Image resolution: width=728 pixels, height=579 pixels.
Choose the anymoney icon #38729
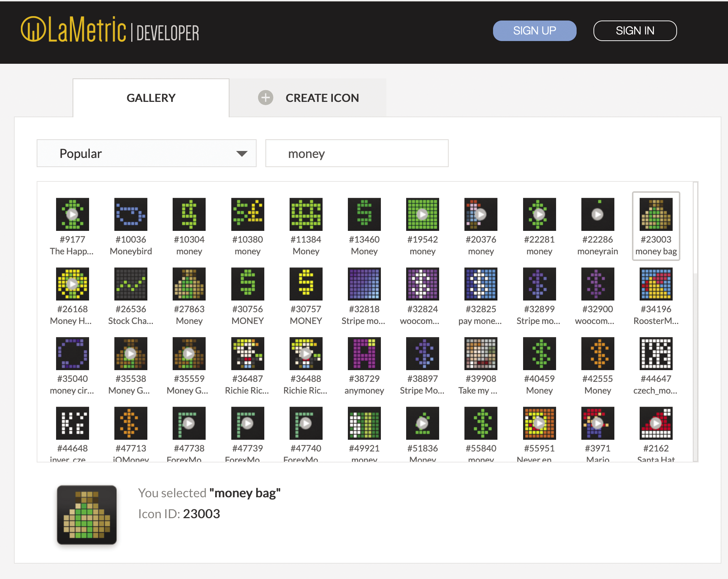[364, 354]
